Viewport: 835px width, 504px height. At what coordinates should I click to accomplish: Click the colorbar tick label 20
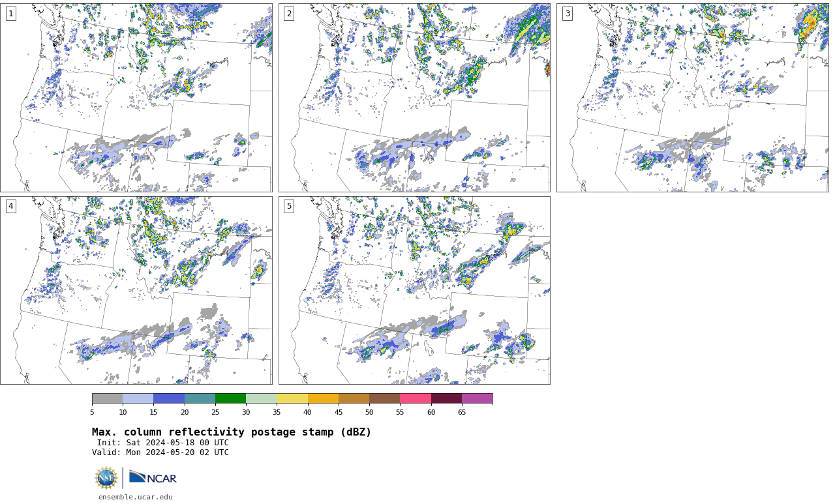coord(185,412)
